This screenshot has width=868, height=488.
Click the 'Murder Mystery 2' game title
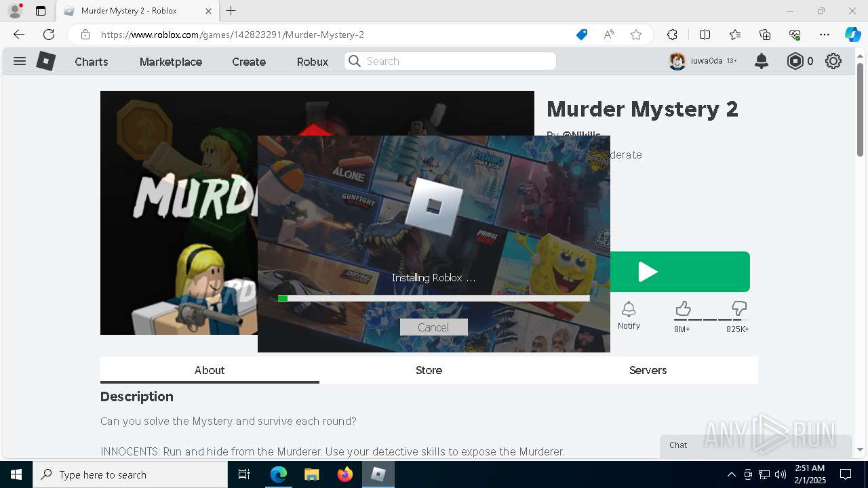pos(642,109)
